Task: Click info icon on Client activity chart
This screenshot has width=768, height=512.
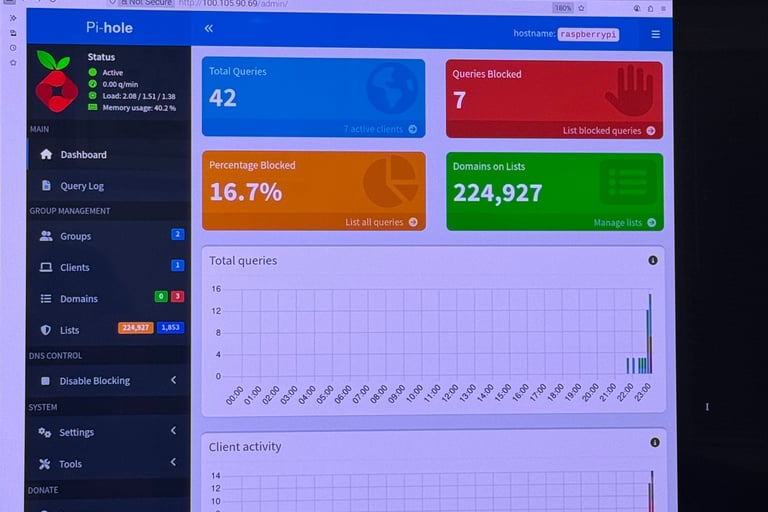Action: pyautogui.click(x=655, y=442)
